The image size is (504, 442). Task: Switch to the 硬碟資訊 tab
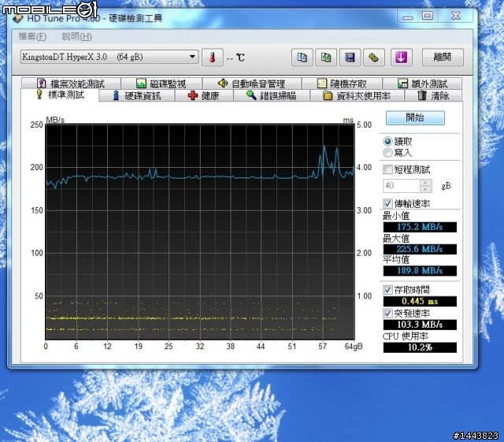pos(137,95)
